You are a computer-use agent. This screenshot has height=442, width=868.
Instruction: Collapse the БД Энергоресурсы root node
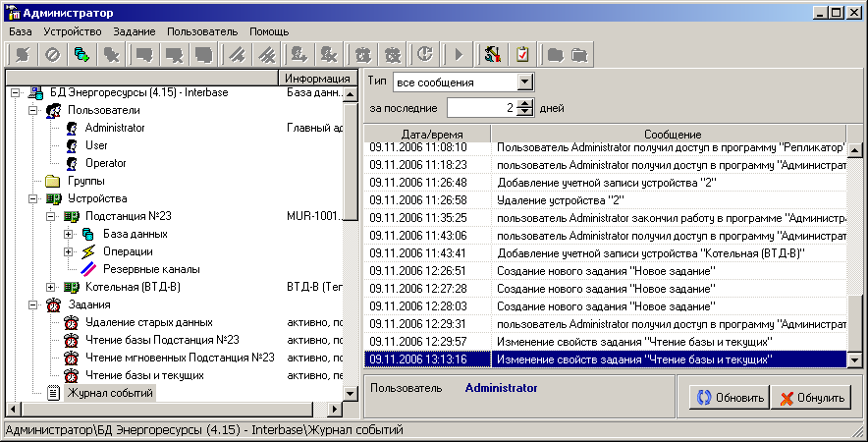(x=15, y=92)
